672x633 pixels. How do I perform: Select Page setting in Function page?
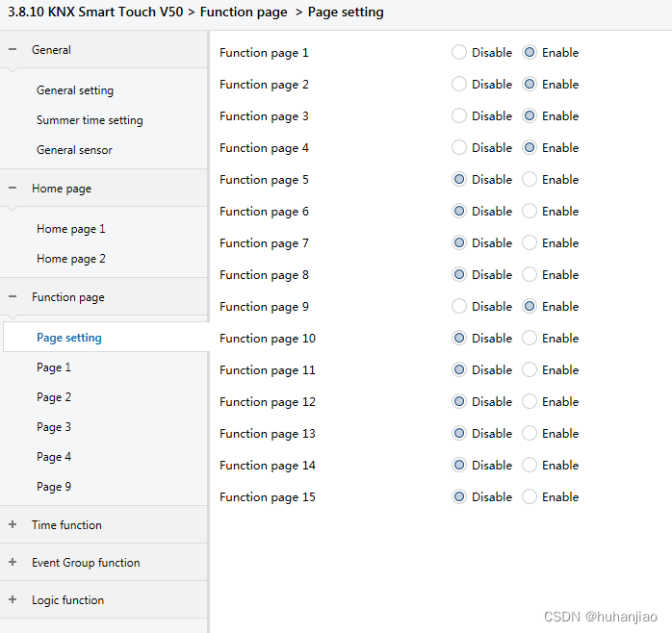coord(69,338)
